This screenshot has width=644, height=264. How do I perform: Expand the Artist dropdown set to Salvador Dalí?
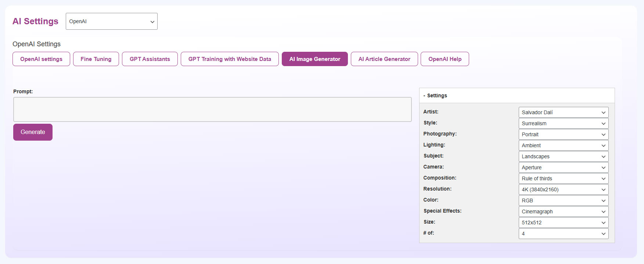point(563,112)
